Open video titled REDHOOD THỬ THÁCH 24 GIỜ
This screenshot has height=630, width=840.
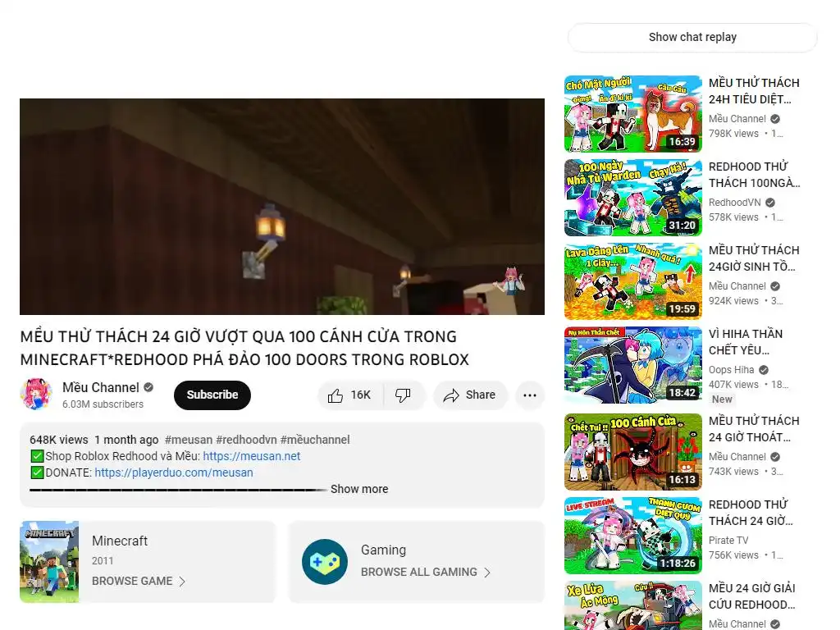pyautogui.click(x=751, y=513)
